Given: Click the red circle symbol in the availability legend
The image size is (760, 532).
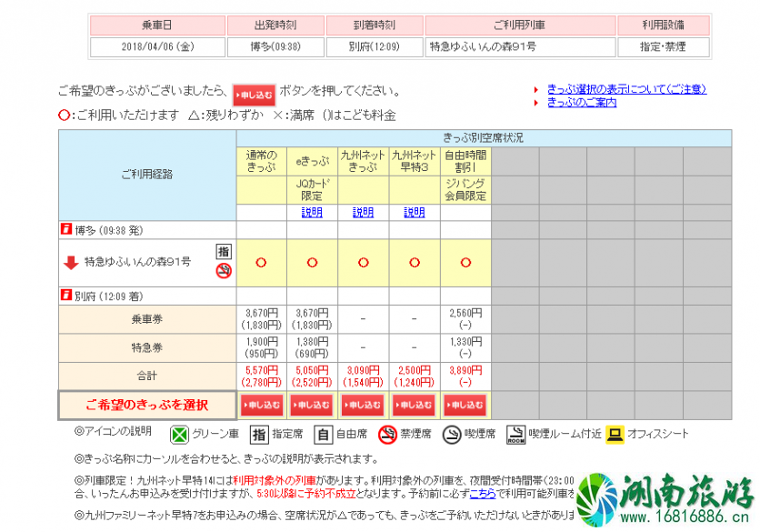Looking at the screenshot, I should point(64,115).
